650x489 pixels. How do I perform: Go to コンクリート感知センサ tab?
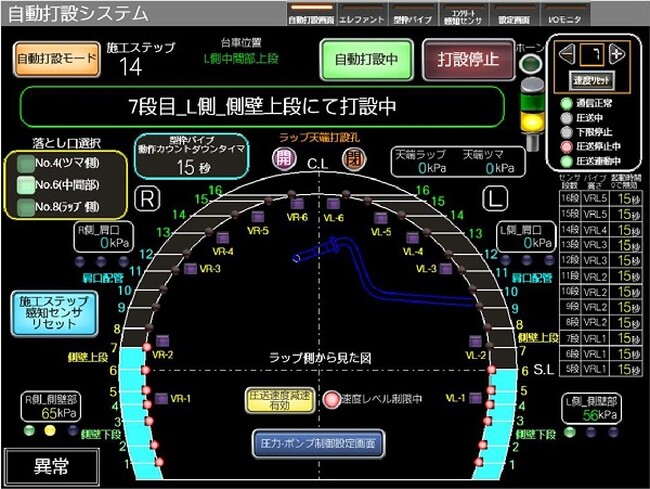pyautogui.click(x=463, y=14)
